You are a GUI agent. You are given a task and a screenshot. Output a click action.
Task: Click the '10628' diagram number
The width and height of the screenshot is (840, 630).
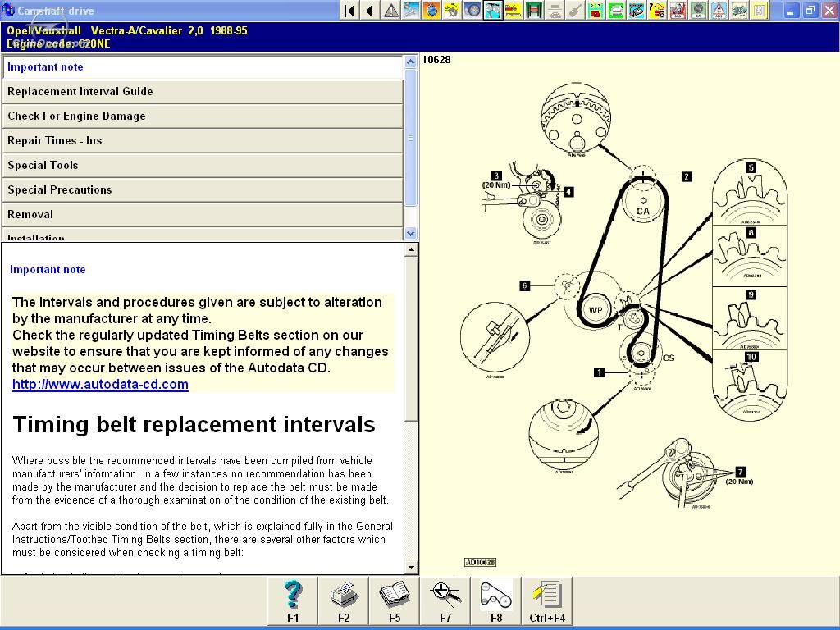(x=436, y=59)
